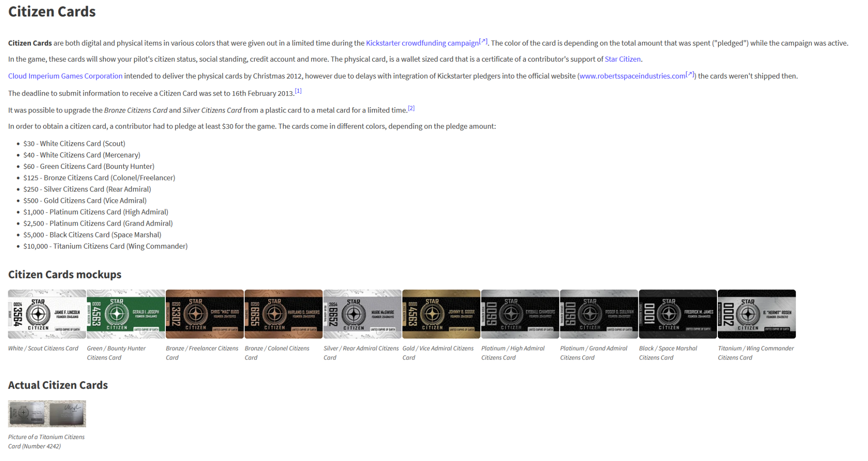This screenshot has height=461, width=868.
Task: View the Black / Space Marshal card mockup
Action: tap(677, 314)
